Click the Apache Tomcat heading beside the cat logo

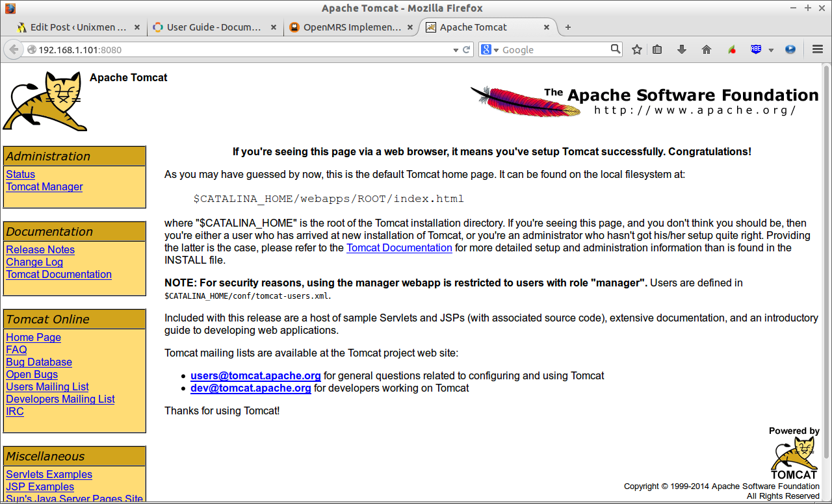point(128,77)
